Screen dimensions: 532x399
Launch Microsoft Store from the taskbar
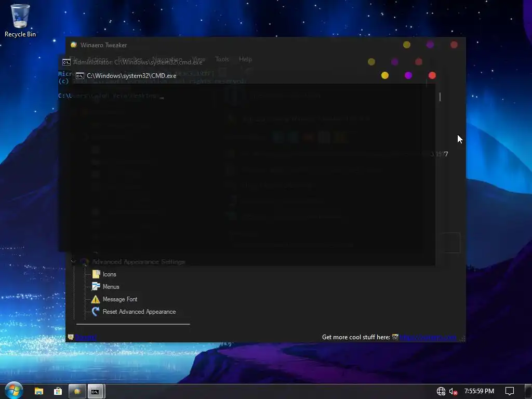(58, 391)
